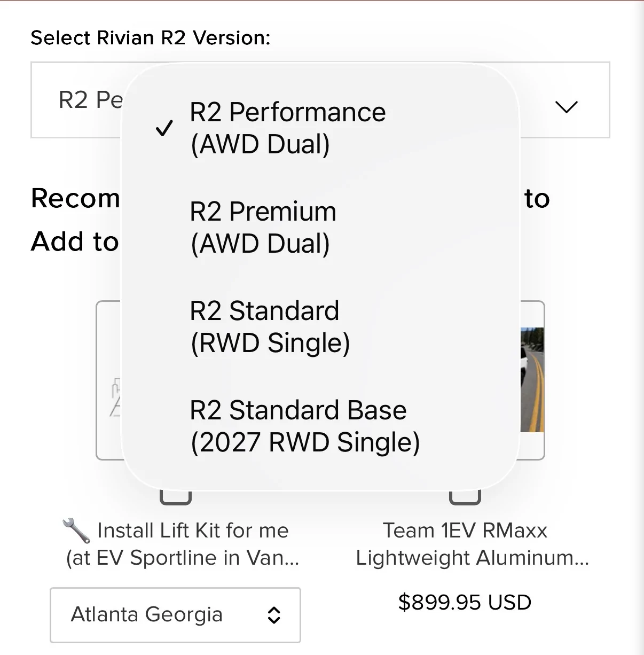Viewport: 644px width, 655px height.
Task: Open Team 1EV RMaxx Lightweight Aluminum link
Action: [x=473, y=544]
